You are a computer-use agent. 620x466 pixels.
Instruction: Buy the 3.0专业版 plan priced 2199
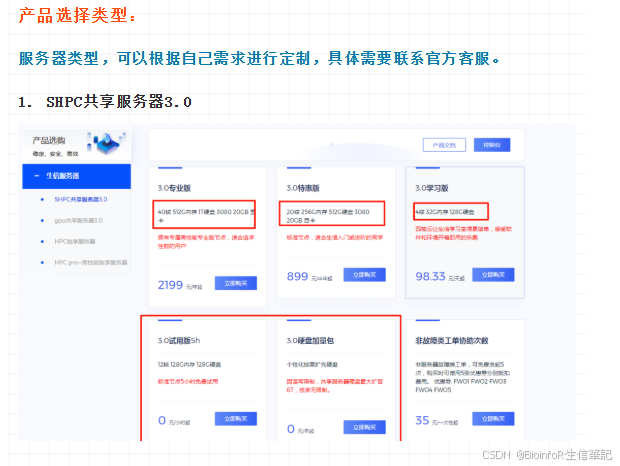click(x=236, y=283)
